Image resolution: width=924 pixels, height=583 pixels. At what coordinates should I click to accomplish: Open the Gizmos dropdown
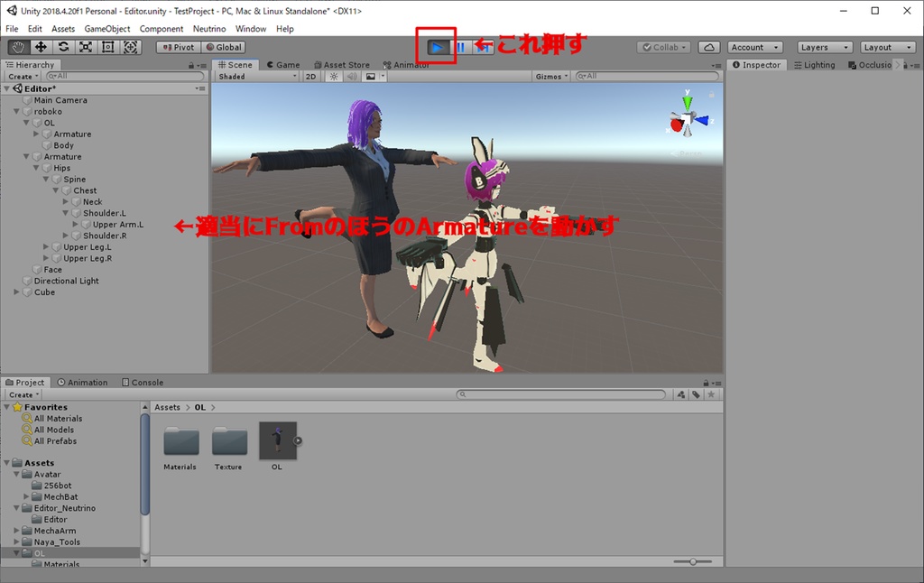tap(550, 76)
